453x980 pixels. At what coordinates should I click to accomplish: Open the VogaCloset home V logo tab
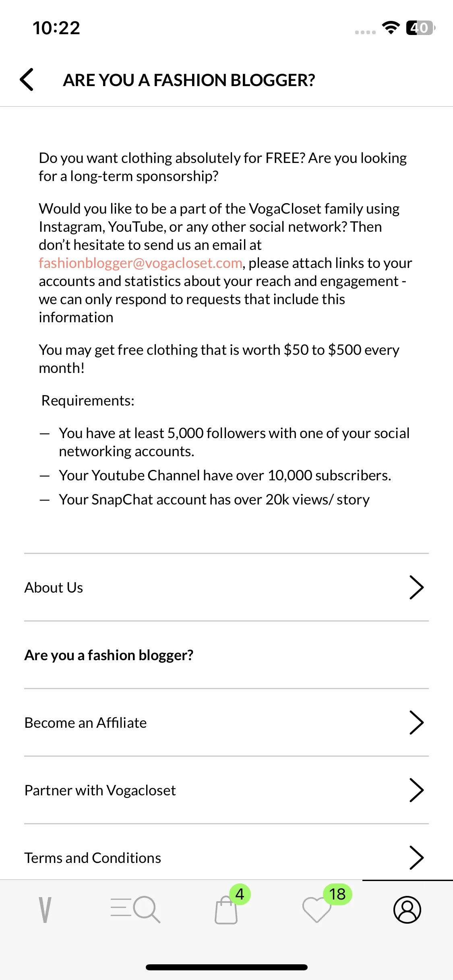(45, 910)
